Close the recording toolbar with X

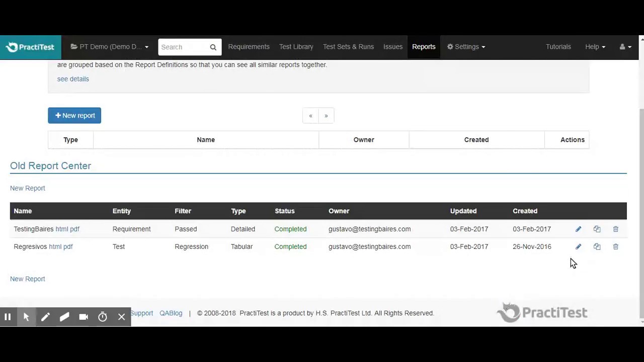point(122,317)
